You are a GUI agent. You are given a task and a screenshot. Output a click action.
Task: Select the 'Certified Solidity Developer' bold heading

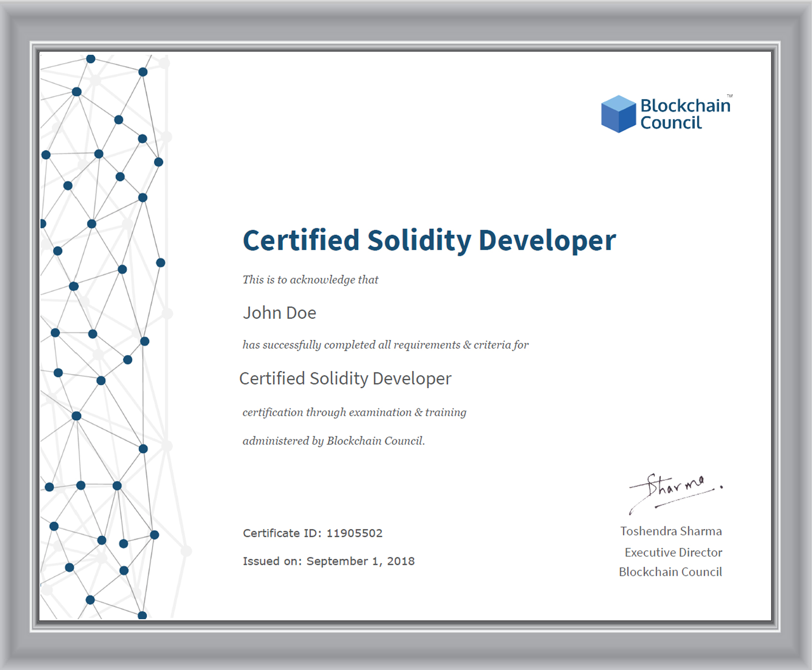click(x=429, y=241)
